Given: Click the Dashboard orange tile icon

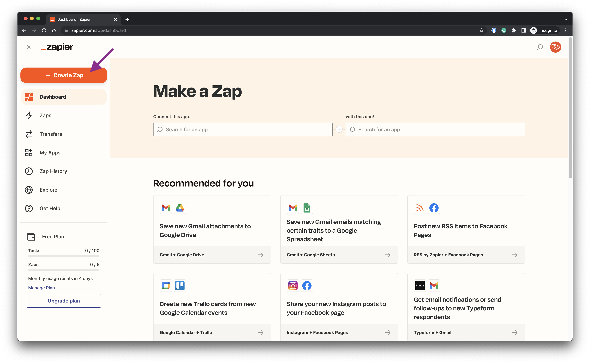Looking at the screenshot, I should pos(29,97).
